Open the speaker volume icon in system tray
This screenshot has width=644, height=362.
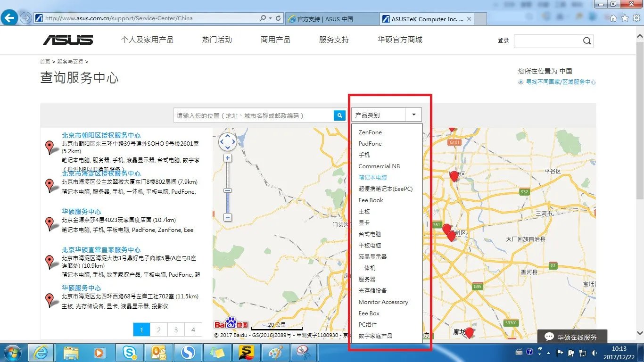pyautogui.click(x=594, y=352)
